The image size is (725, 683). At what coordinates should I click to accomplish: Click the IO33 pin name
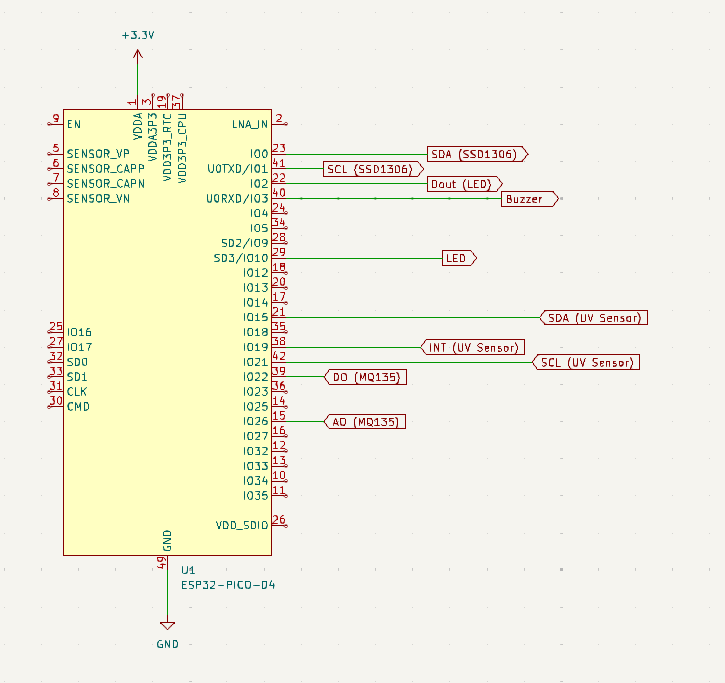click(256, 466)
